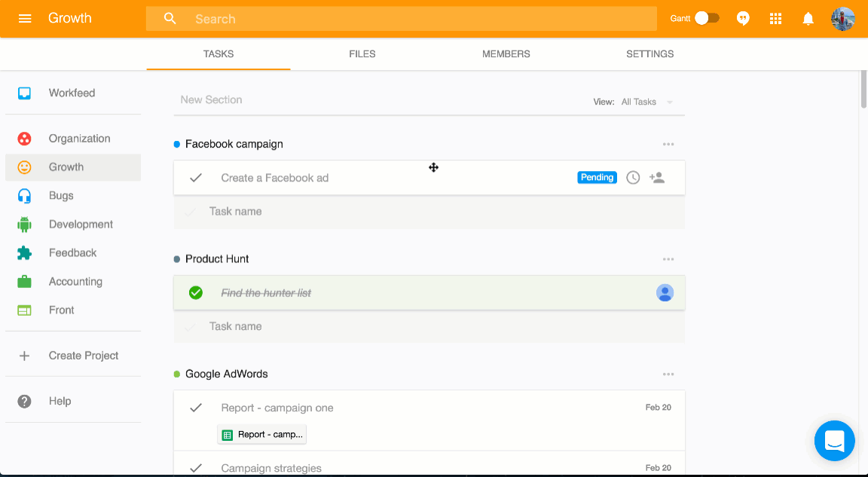The width and height of the screenshot is (868, 477).
Task: Open assignee avatar on Find the hunter list
Action: point(665,292)
